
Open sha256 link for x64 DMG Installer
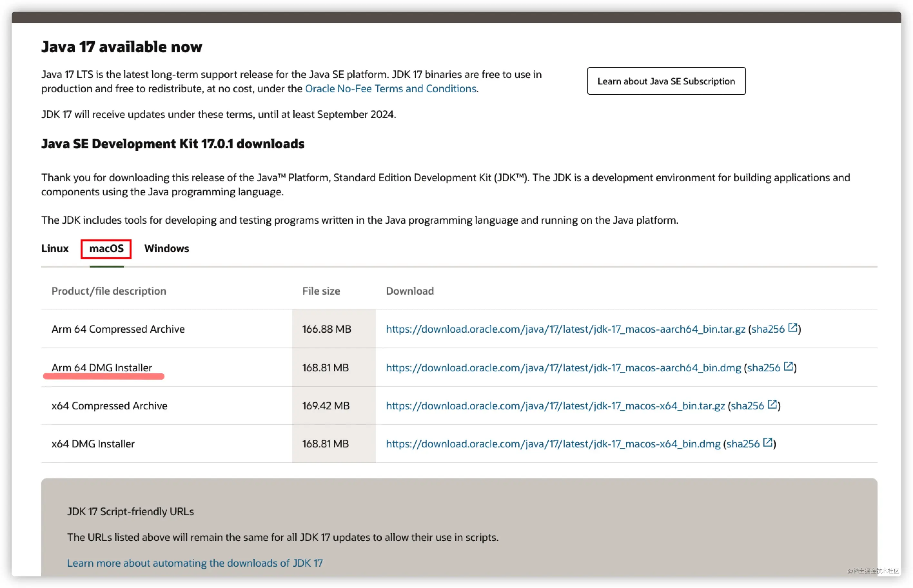(x=743, y=444)
